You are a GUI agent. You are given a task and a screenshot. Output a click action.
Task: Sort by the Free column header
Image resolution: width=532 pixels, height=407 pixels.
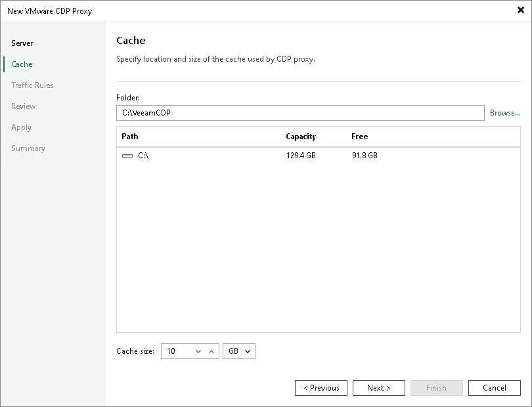coord(360,137)
